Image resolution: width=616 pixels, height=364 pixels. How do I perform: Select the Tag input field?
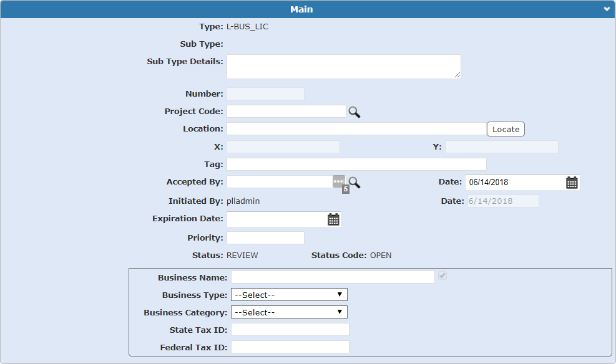[x=356, y=164]
